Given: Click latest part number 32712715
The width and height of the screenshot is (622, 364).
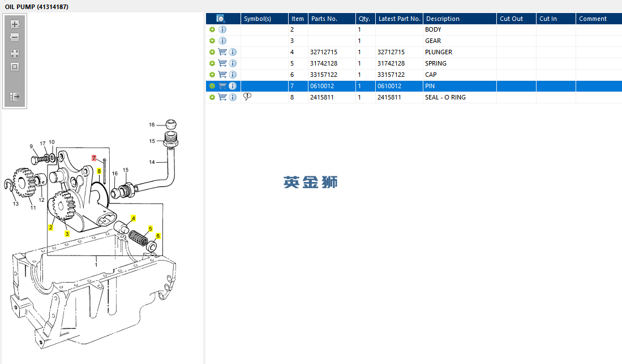Looking at the screenshot, I should (x=391, y=53).
